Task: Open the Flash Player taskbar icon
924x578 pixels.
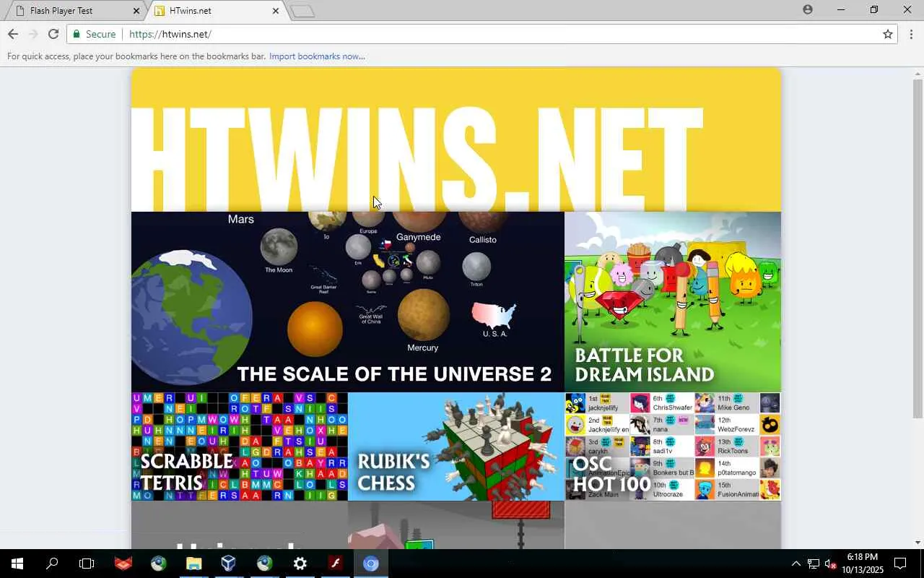Action: (336, 564)
